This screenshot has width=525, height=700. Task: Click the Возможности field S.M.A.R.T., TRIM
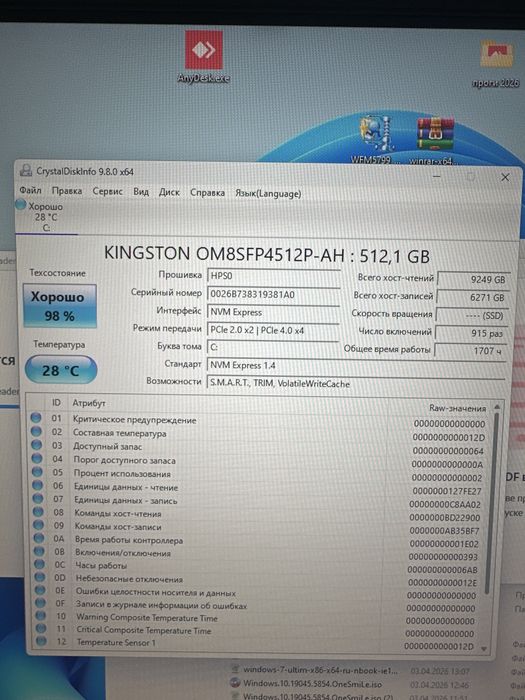(x=356, y=383)
